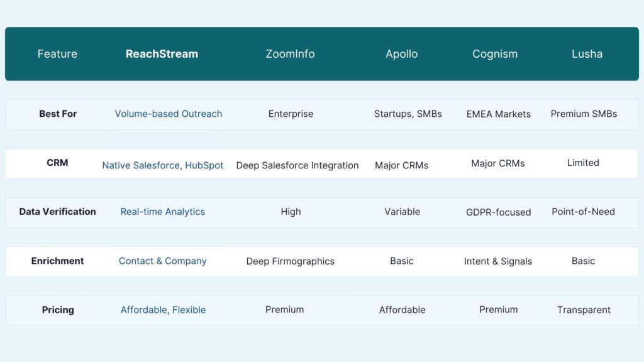Select the "Volume-based Outreach" cell

pos(169,114)
